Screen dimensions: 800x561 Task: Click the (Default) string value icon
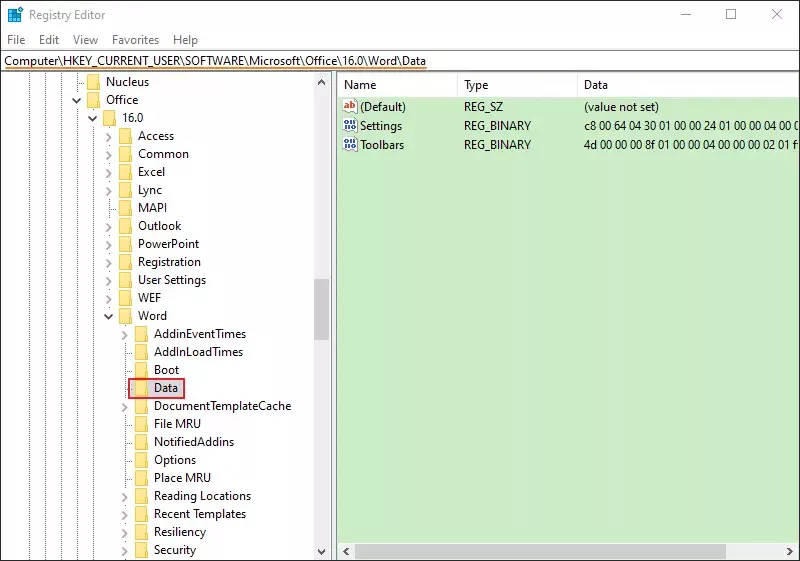coord(350,106)
